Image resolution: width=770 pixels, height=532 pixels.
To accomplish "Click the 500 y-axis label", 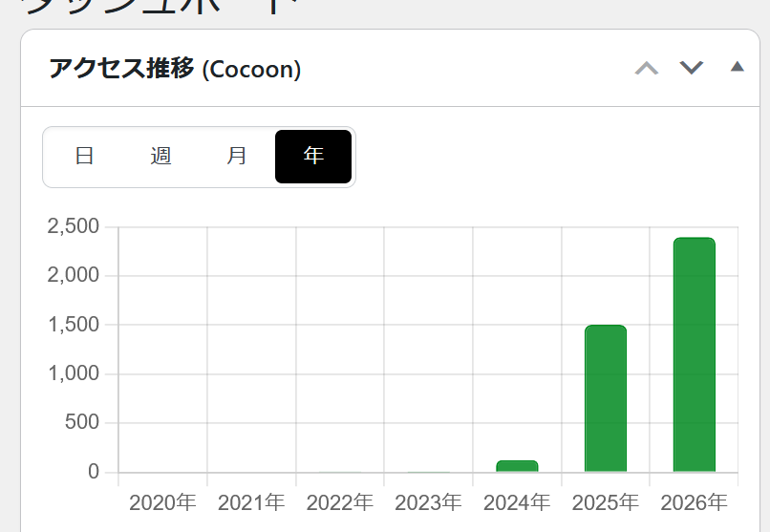I will [82, 422].
